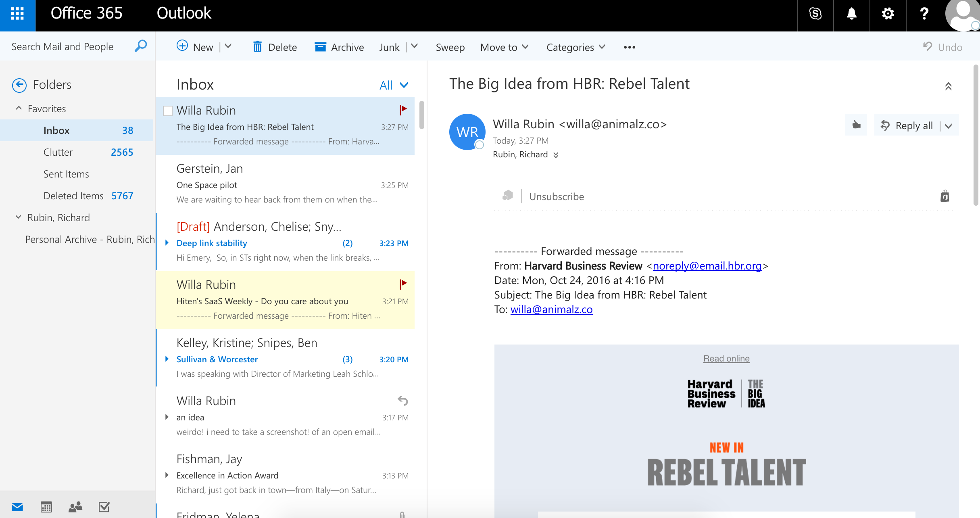Open the Reply all dropdown arrow
980x518 pixels.
pos(949,126)
